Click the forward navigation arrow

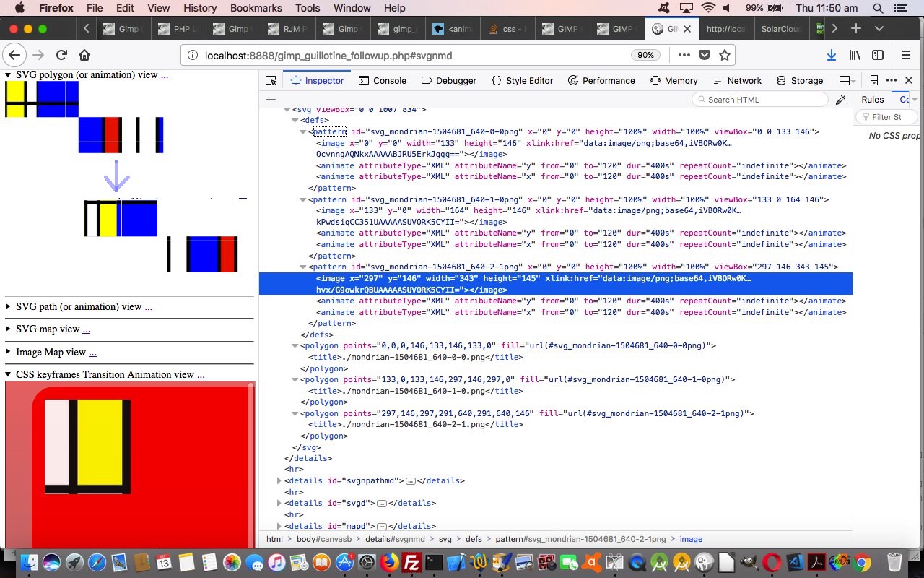pos(38,55)
